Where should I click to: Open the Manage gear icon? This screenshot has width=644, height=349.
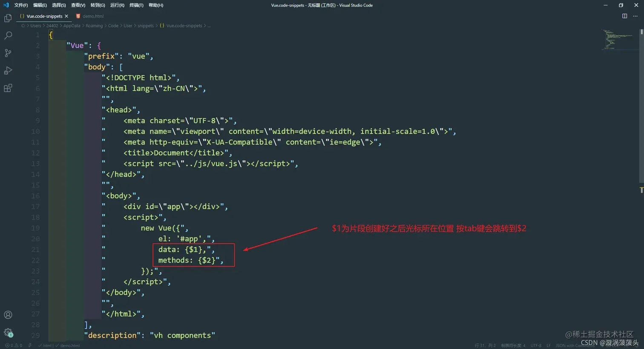pyautogui.click(x=8, y=332)
